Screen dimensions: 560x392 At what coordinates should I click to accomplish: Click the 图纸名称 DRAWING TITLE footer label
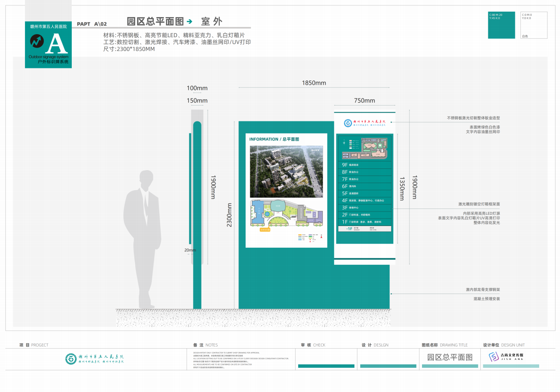point(444,345)
